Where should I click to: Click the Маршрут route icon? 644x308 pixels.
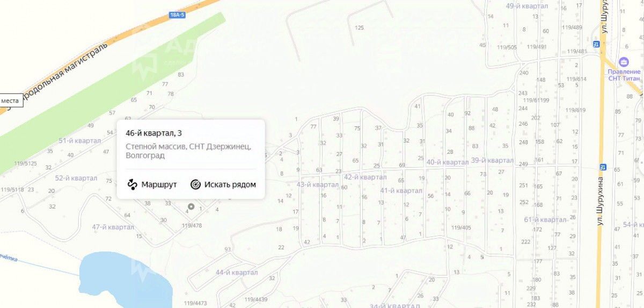[x=132, y=185]
